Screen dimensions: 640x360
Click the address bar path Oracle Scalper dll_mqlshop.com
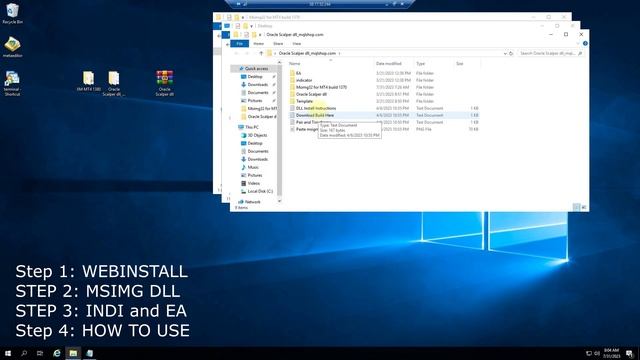tap(307, 53)
